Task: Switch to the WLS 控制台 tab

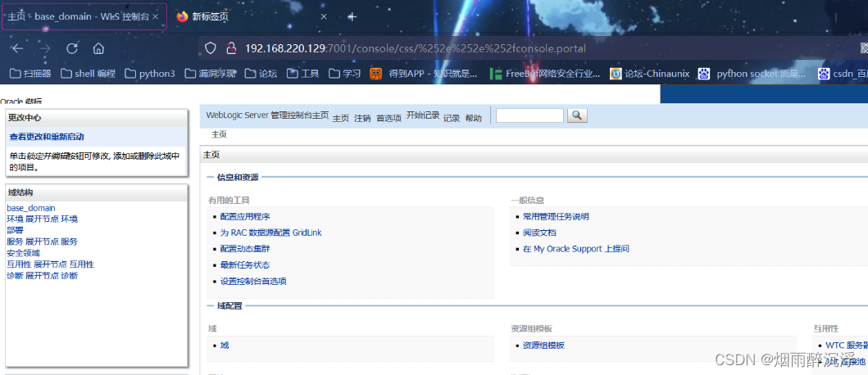Action: [x=84, y=16]
